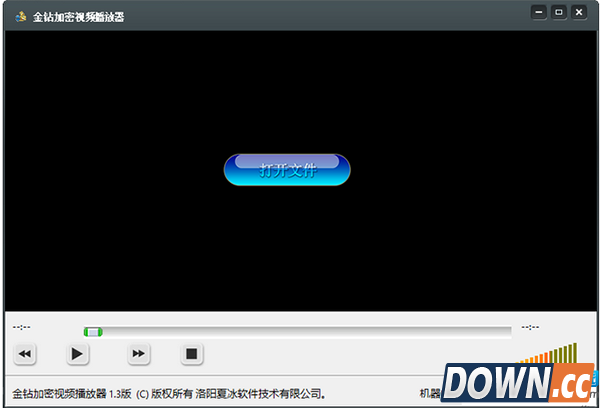Click the fast-forward button
Screen dimensions: 600x408
[139, 354]
